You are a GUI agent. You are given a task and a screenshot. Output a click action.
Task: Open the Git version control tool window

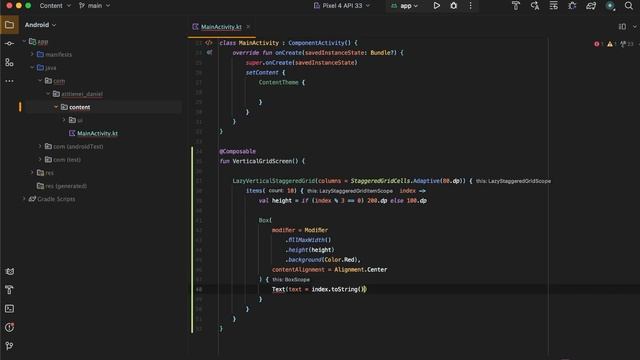[x=9, y=346]
